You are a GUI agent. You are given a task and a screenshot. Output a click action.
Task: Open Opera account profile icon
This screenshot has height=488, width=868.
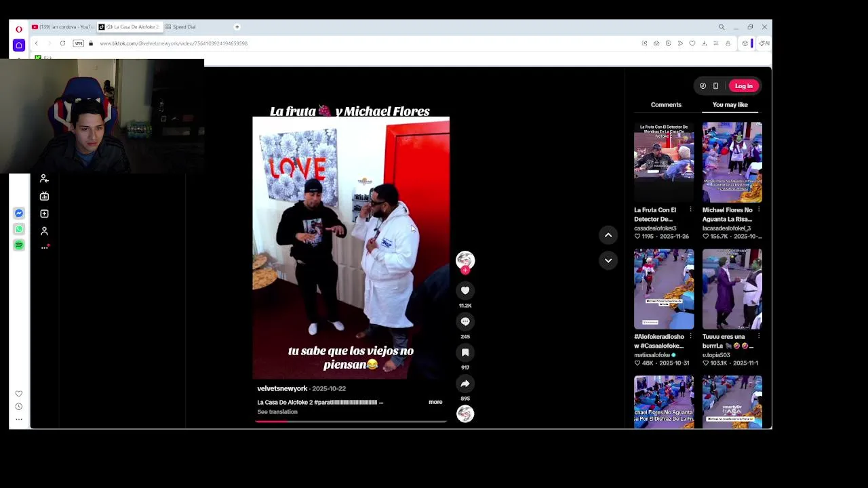pos(728,43)
